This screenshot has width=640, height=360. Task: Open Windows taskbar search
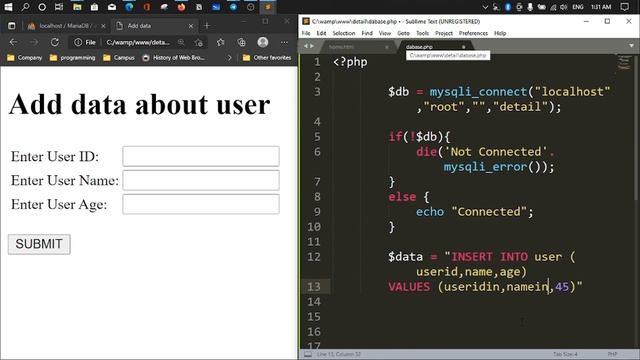tap(25, 7)
